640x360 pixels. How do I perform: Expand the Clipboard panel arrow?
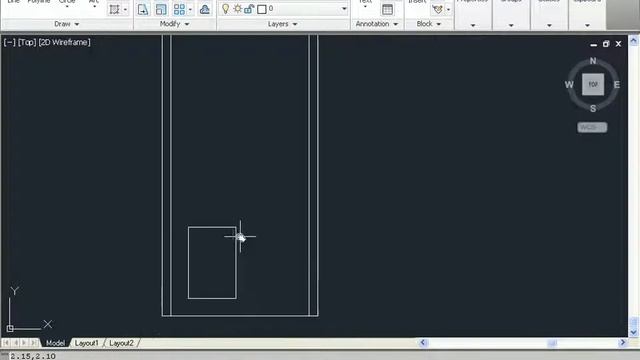point(587,25)
